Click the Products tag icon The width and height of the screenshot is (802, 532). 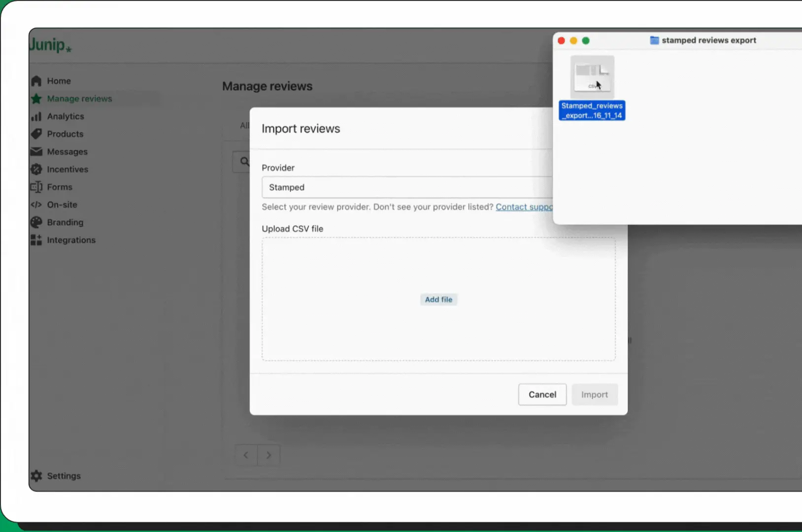[36, 134]
